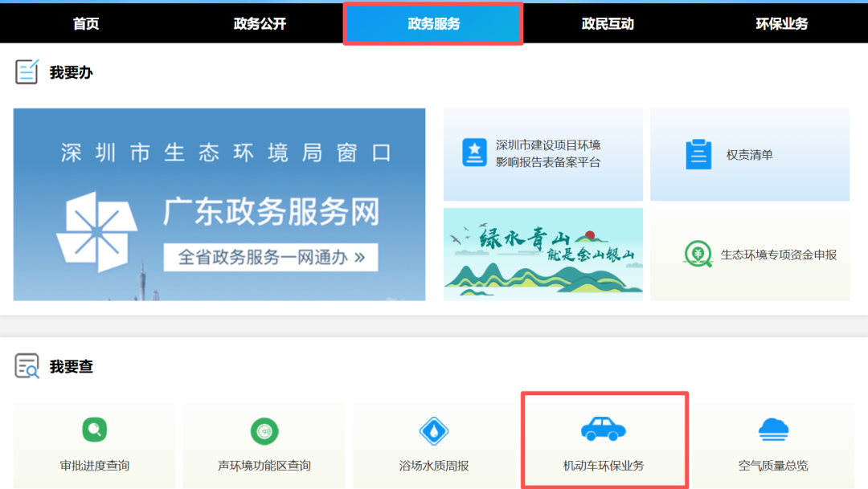Click the 审批进度查询 magnifier icon
868x489 pixels.
point(95,430)
